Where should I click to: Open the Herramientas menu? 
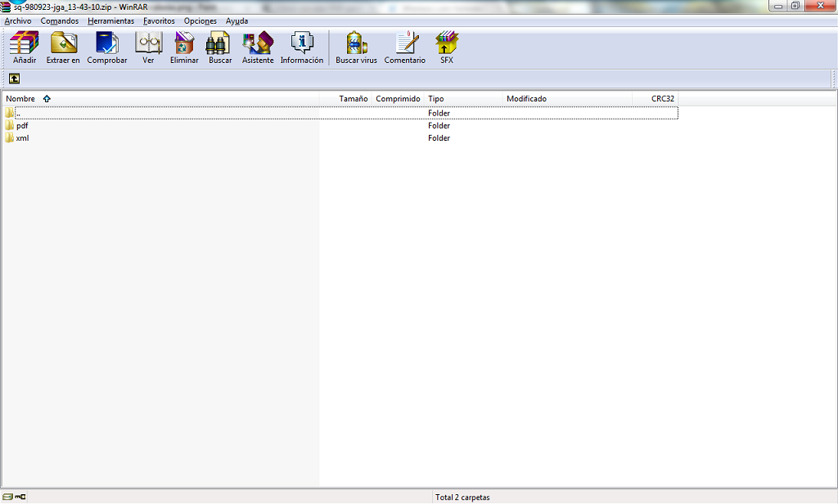pyautogui.click(x=110, y=20)
